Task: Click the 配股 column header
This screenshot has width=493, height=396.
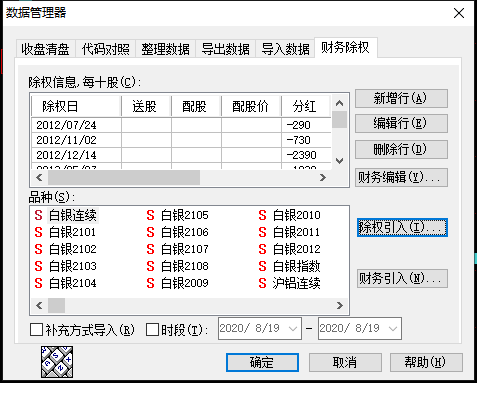Action: [x=196, y=107]
